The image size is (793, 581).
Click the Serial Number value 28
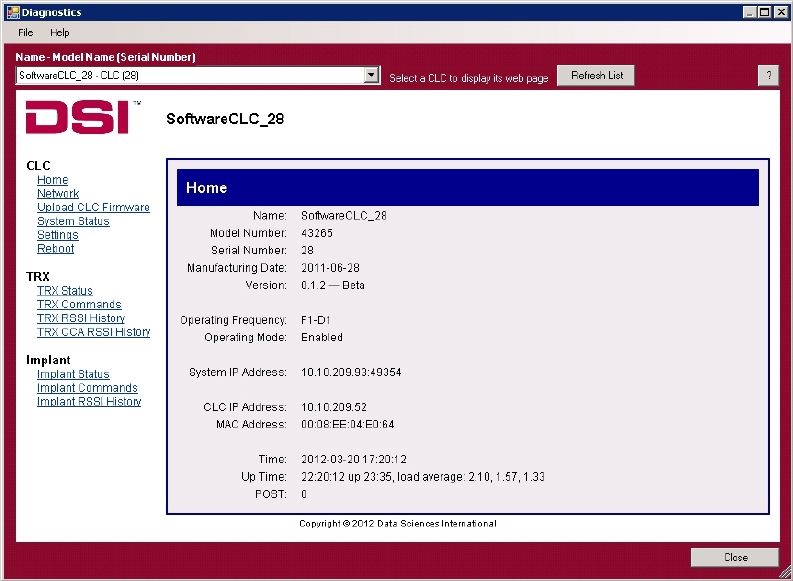point(307,250)
